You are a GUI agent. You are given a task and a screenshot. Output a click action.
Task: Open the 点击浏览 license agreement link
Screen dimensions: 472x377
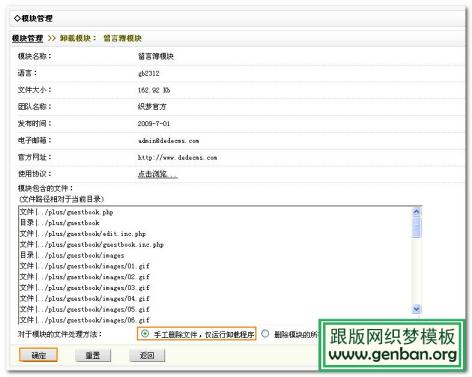158,174
